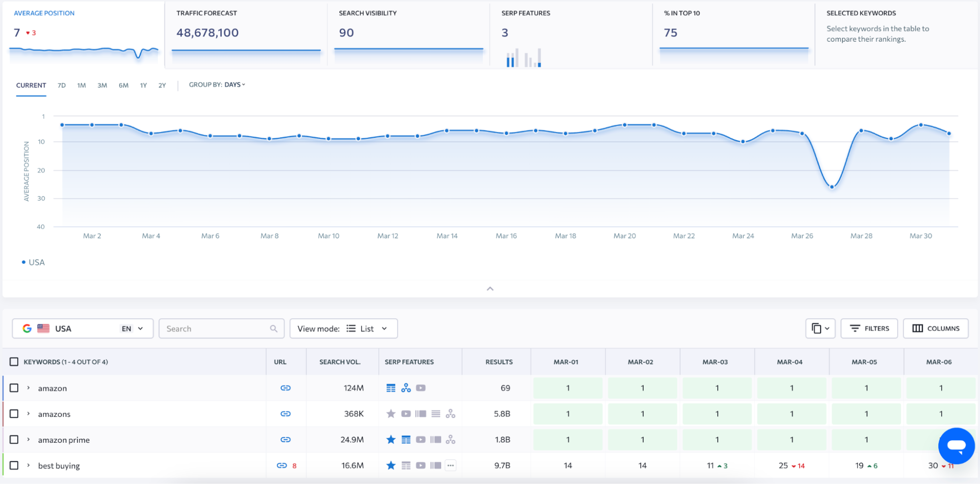Expand the best buying keyword row
This screenshot has height=484, width=980.
point(28,465)
